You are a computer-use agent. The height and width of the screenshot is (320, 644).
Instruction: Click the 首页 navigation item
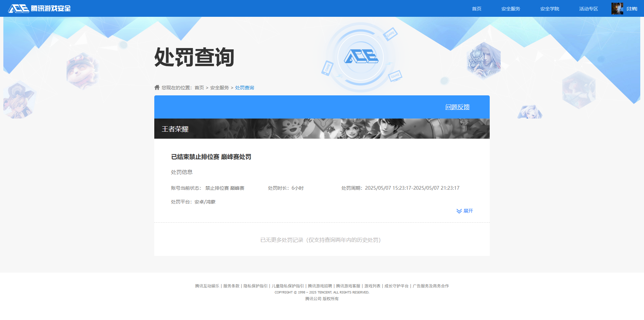click(x=476, y=8)
